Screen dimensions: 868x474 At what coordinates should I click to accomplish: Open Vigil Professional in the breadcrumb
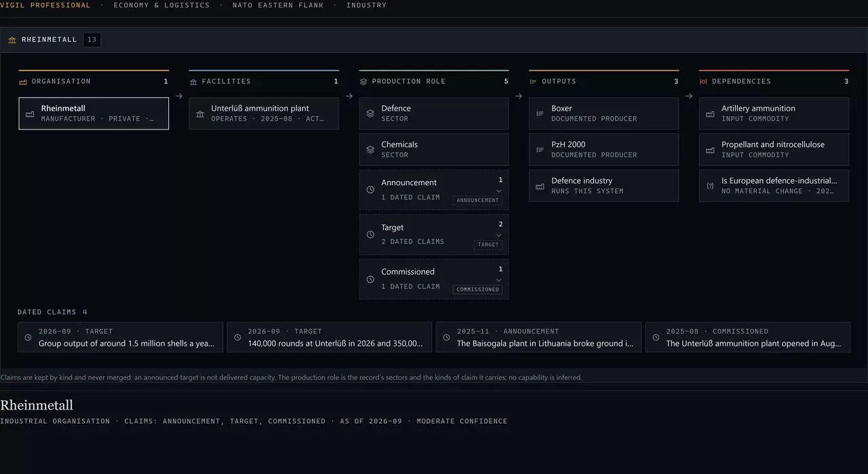coord(45,5)
